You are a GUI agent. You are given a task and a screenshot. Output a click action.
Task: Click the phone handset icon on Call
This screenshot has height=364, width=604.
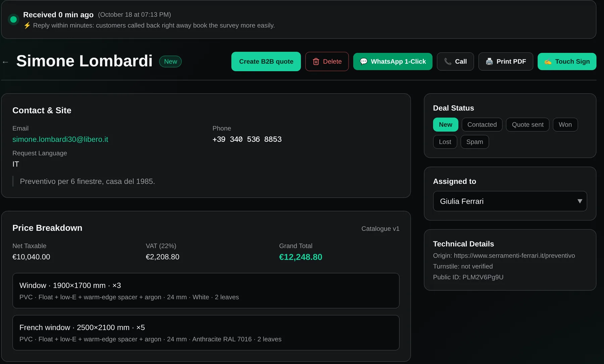click(x=448, y=62)
